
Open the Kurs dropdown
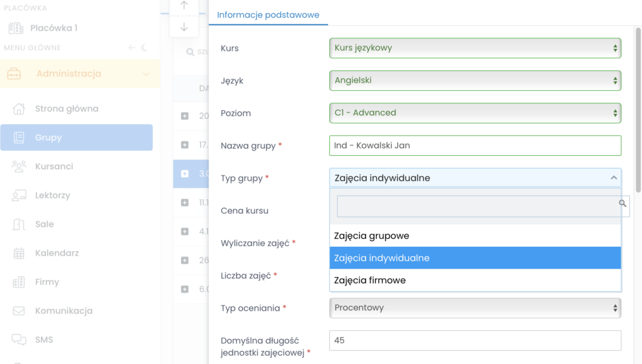475,48
